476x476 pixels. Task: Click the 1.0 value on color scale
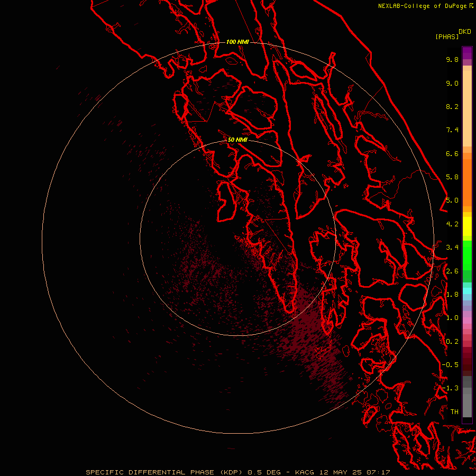point(452,318)
